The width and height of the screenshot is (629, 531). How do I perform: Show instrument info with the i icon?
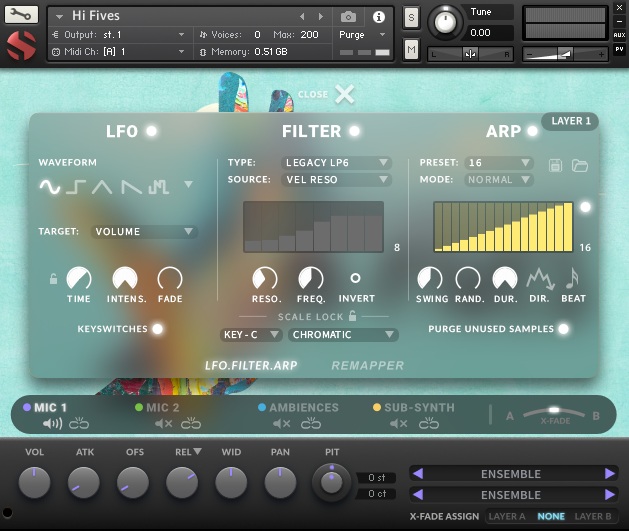click(x=378, y=17)
